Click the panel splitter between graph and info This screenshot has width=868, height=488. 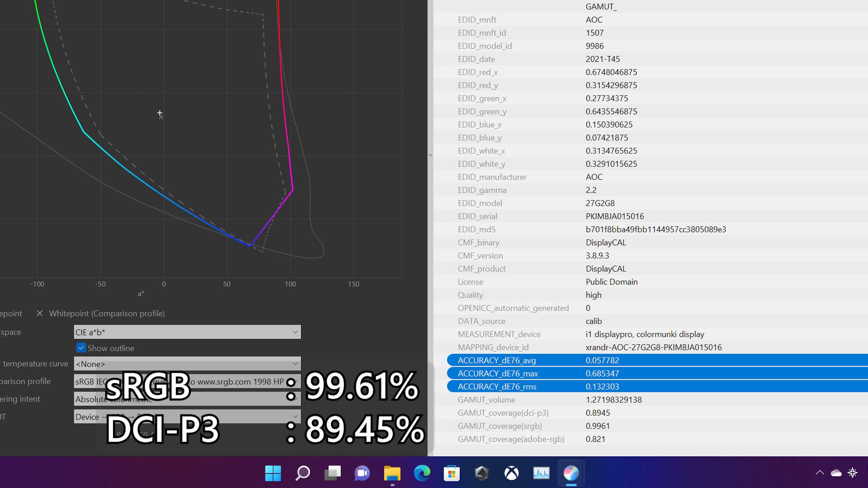(x=430, y=155)
